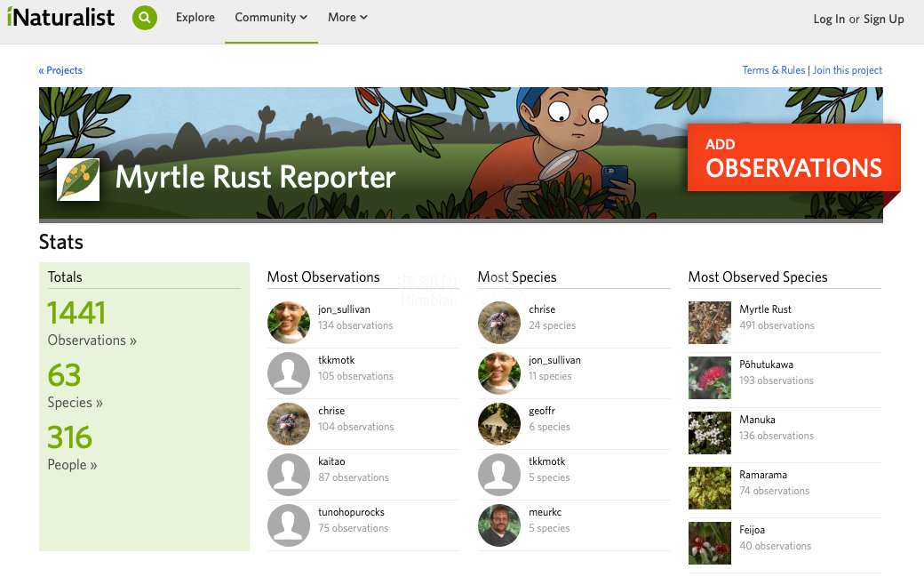The image size is (924, 577).
Task: Open the Explore menu item
Action: coord(195,18)
